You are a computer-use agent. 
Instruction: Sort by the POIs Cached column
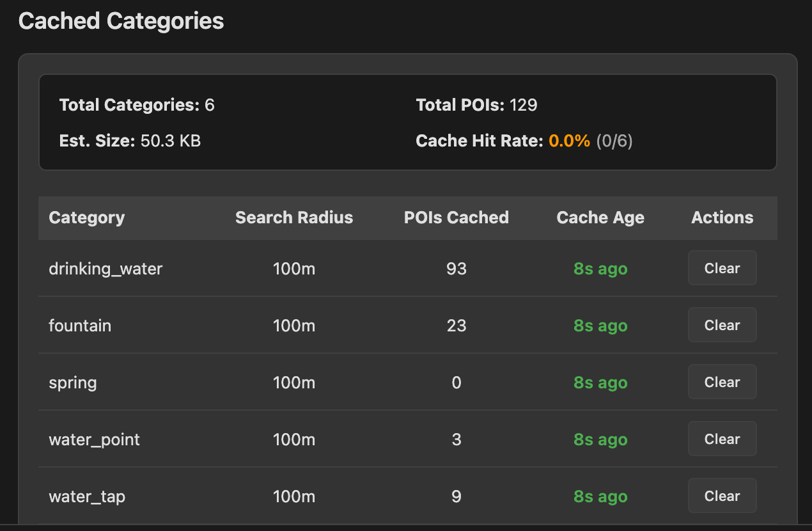(456, 218)
